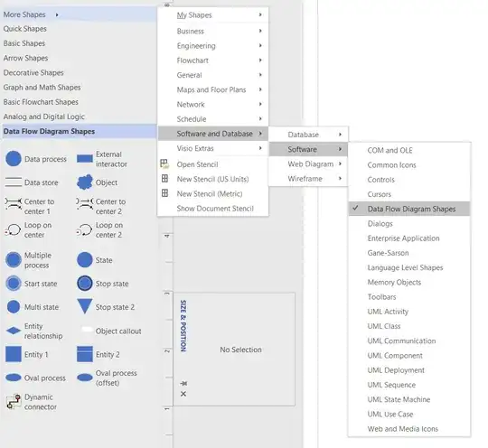Screen dimensions: 488x448
Task: Open the Web and Media Icons stencil
Action: click(409, 429)
